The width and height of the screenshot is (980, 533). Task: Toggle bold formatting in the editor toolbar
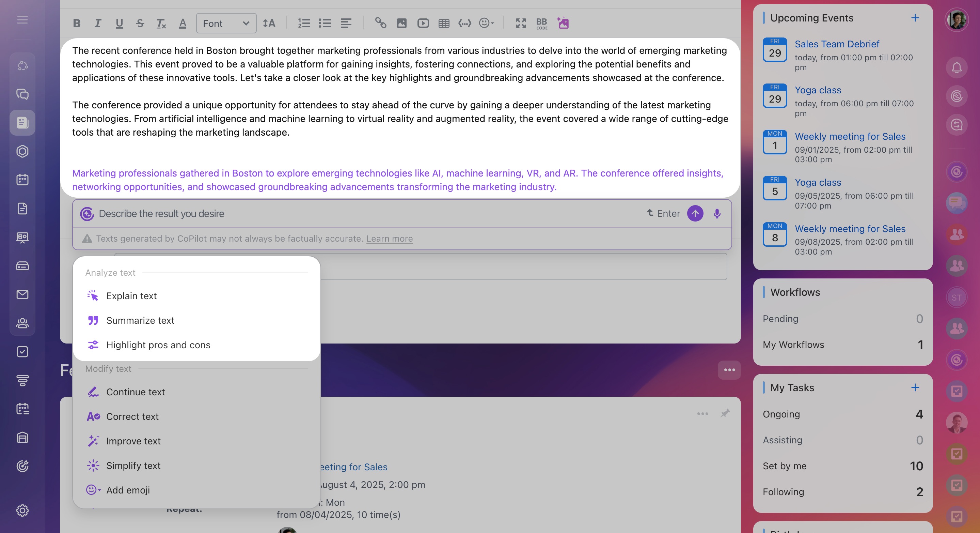click(77, 23)
